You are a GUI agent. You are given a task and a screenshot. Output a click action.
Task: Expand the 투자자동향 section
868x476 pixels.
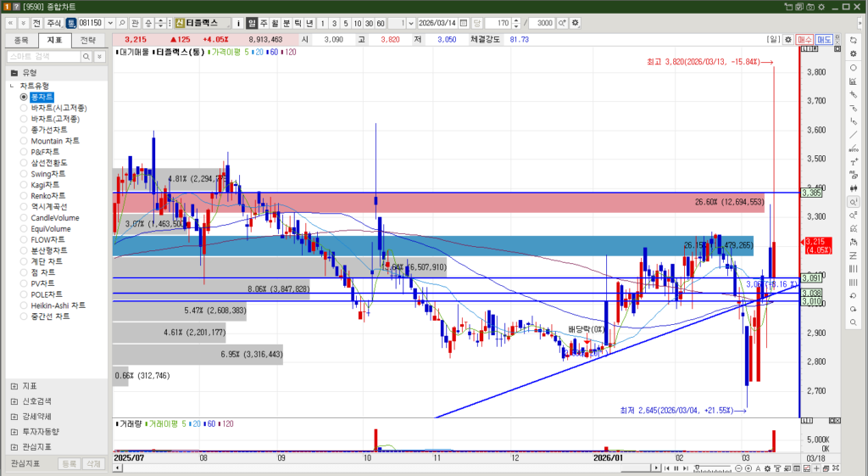point(14,431)
